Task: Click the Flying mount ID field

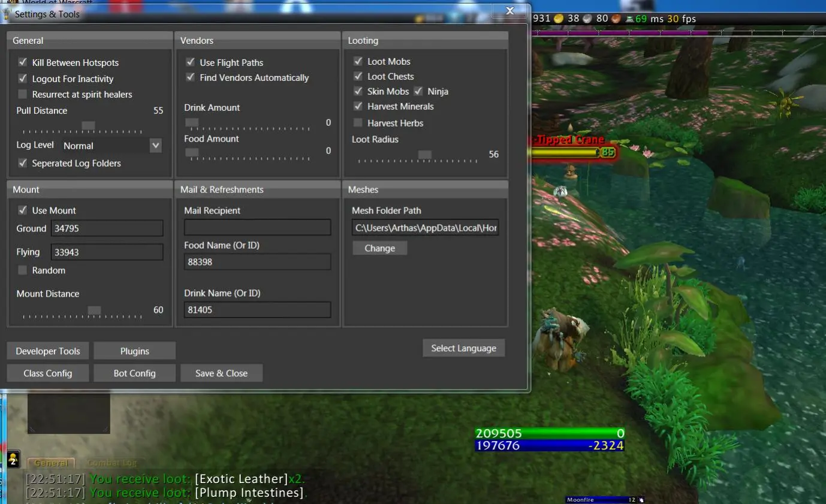Action: 107,252
